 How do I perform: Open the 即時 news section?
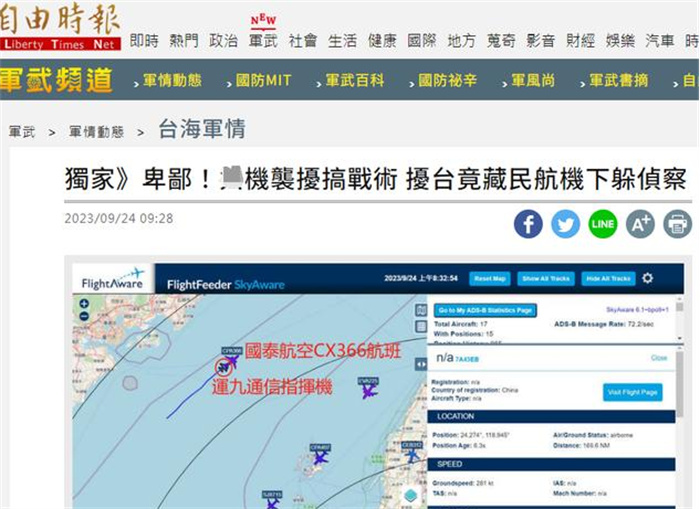pos(144,41)
